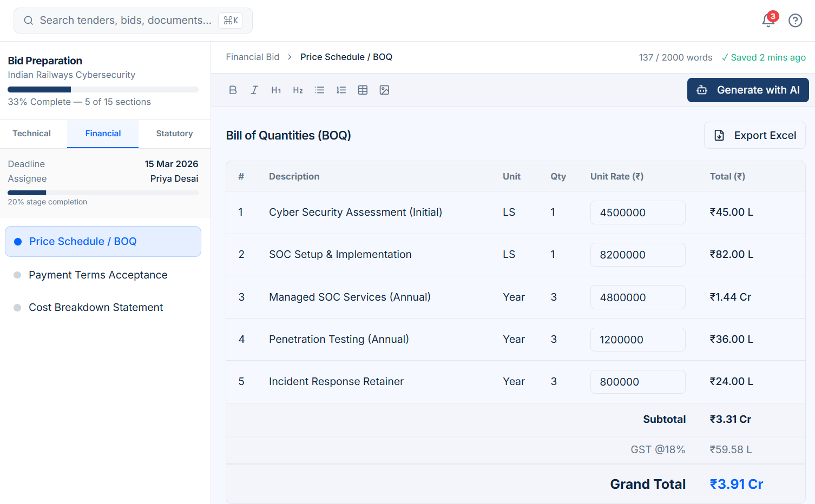Export the BOQ to Excel
The width and height of the screenshot is (815, 504).
click(x=754, y=135)
